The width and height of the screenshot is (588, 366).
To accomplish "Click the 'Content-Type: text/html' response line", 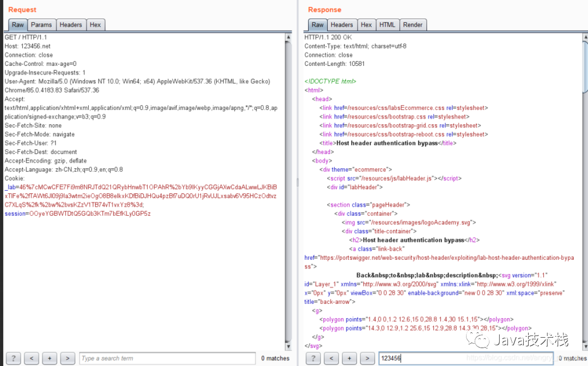I will coord(355,46).
